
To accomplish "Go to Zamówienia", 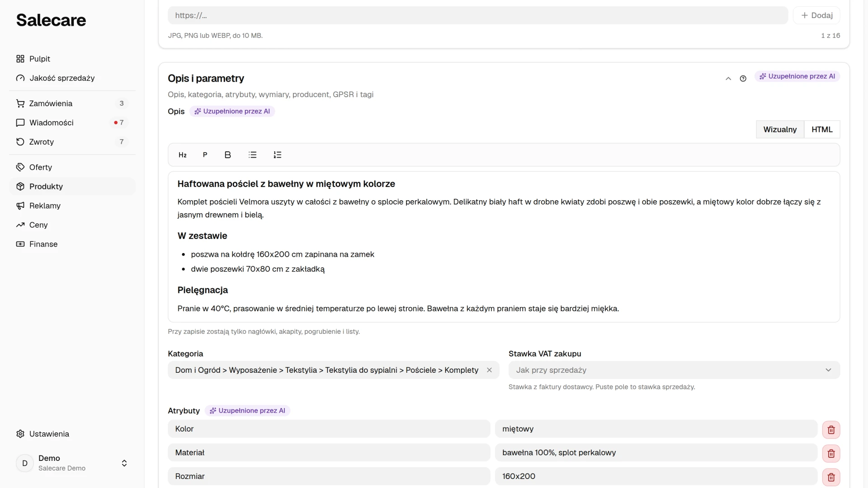I will [x=72, y=103].
